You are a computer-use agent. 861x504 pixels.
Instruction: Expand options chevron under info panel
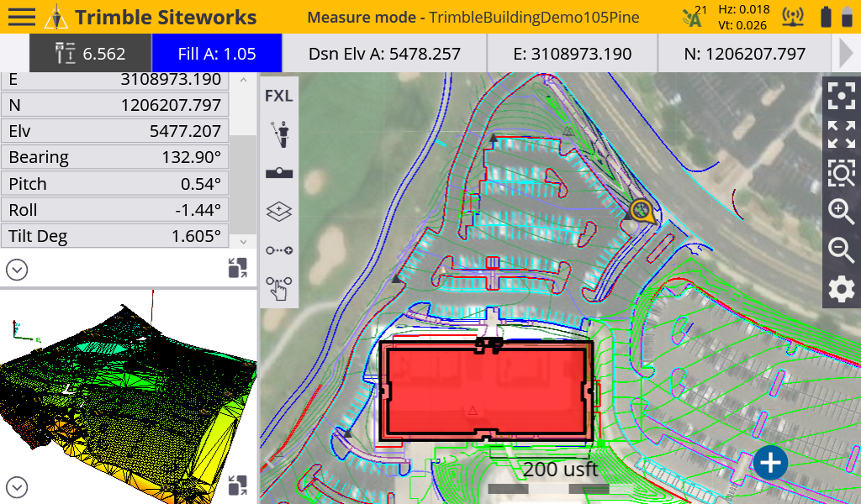17,270
